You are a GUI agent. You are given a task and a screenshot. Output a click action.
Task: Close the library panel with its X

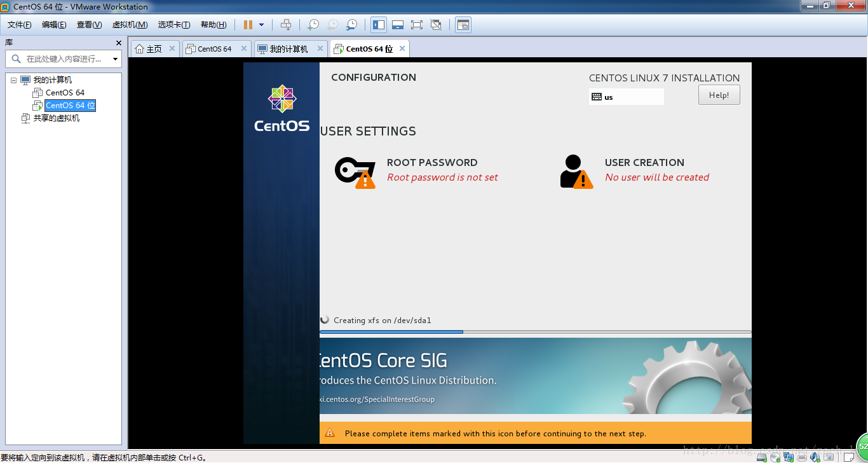118,43
